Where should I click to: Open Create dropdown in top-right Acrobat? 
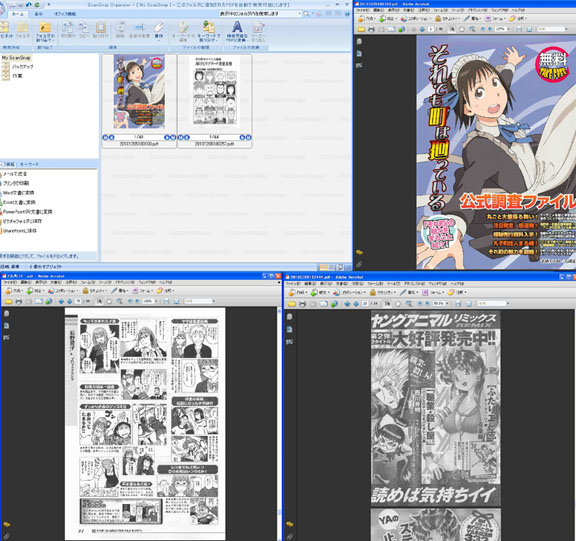pos(366,18)
